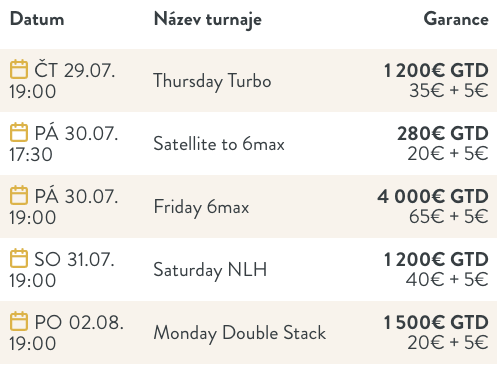The height and width of the screenshot is (366, 497).
Task: Open the Thursday Turbo tournament
Action: click(212, 81)
